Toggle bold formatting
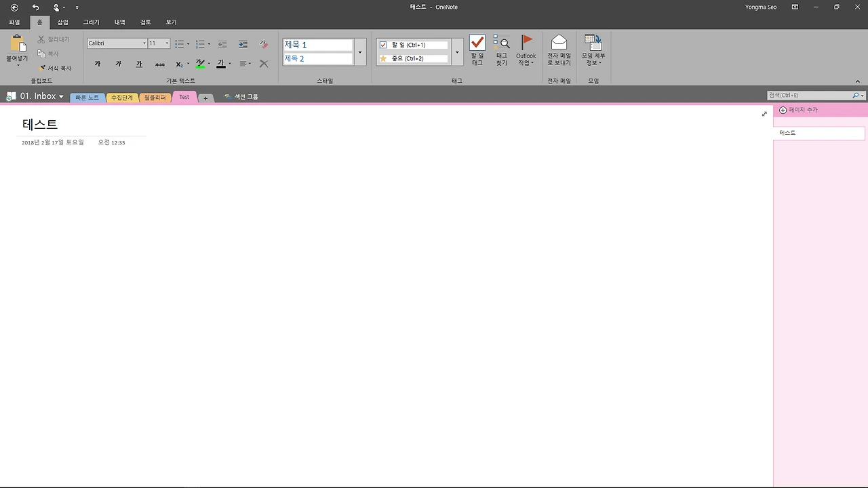Viewport: 868px width, 488px height. (98, 64)
